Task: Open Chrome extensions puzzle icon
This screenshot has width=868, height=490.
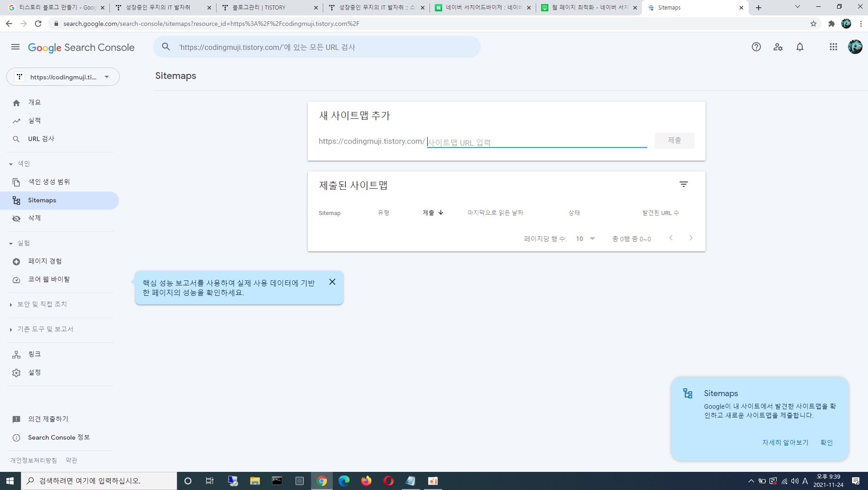Action: [x=831, y=24]
